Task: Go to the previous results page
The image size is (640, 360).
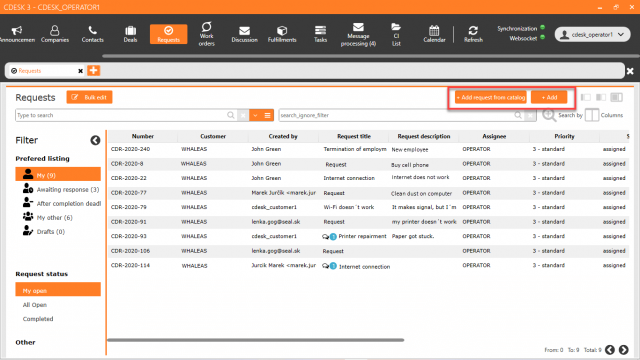Action: [x=610, y=350]
